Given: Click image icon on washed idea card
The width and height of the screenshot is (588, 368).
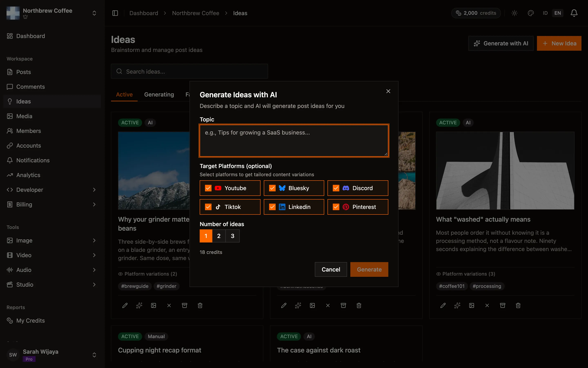Looking at the screenshot, I should click(472, 305).
